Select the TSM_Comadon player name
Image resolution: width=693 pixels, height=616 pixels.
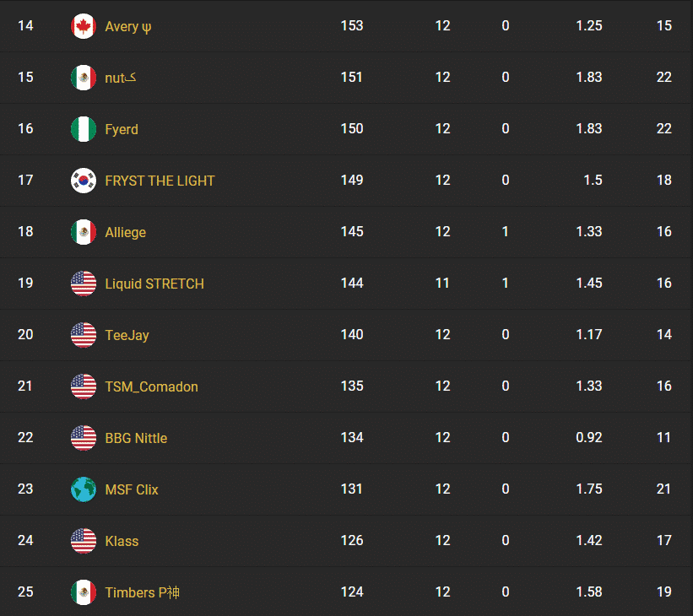149,386
